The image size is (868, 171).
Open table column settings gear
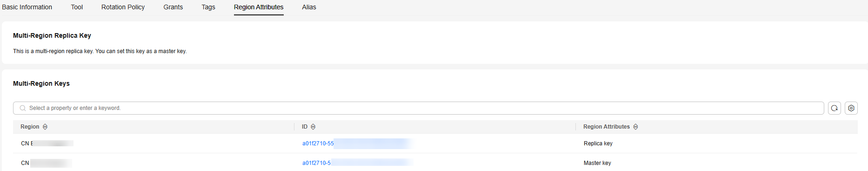pyautogui.click(x=851, y=108)
